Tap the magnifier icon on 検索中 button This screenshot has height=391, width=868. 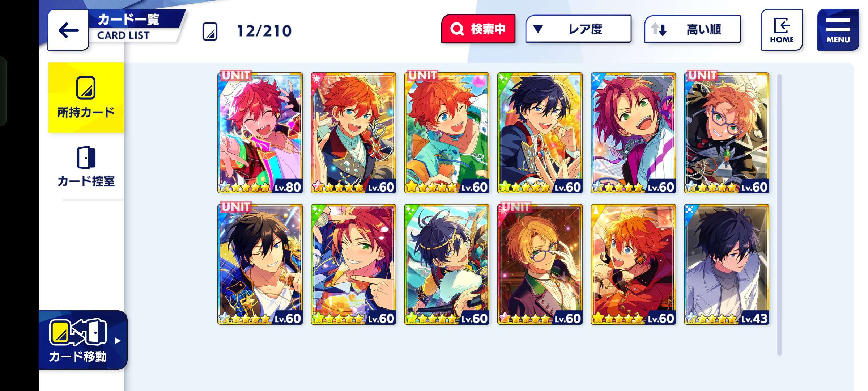[x=457, y=29]
